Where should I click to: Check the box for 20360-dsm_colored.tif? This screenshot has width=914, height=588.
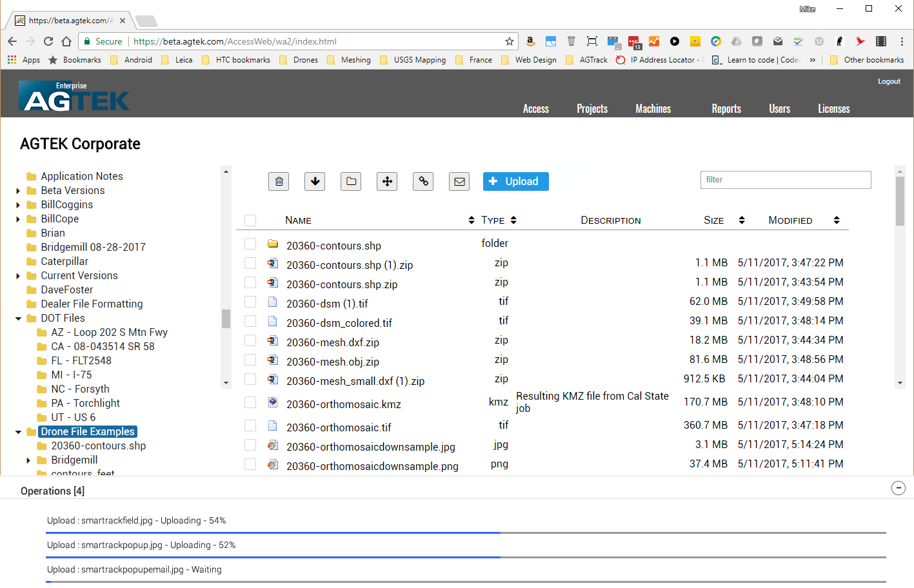[x=250, y=321]
